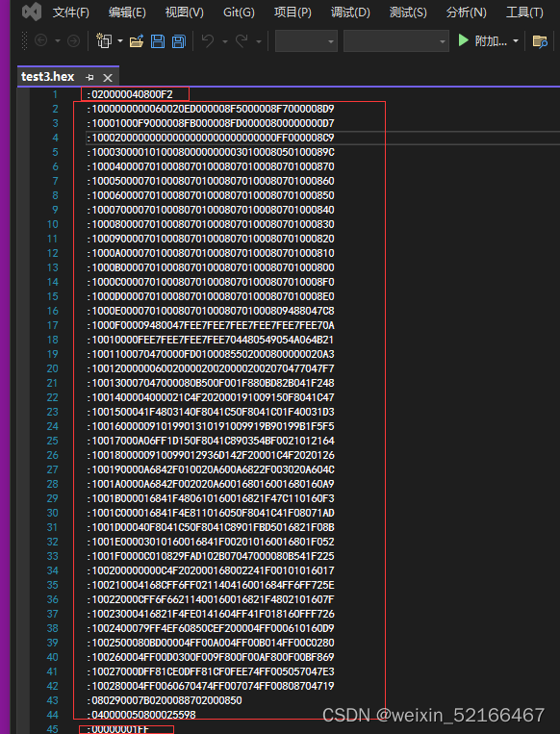Click line 19 record starting :1001100070470000
Viewport: 560px width, 734px height.
[211, 354]
